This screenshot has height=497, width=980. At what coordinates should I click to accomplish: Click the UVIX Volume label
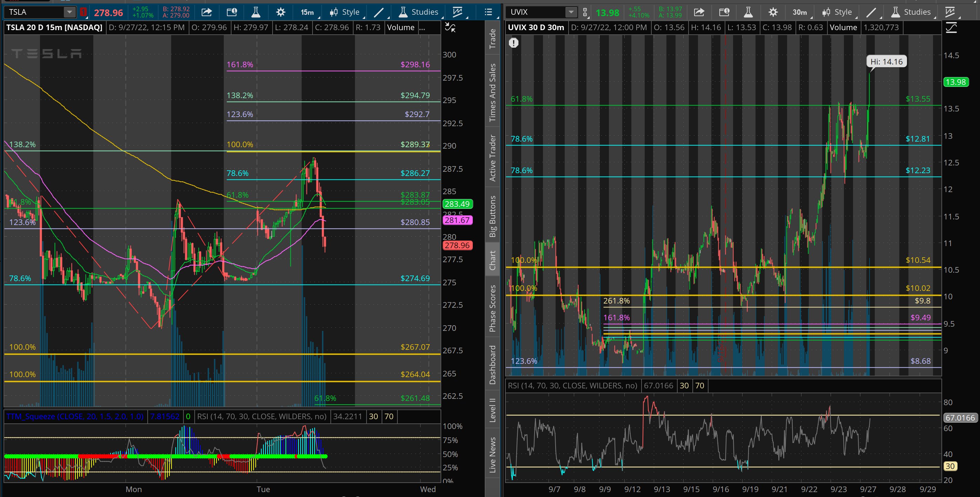tap(844, 27)
